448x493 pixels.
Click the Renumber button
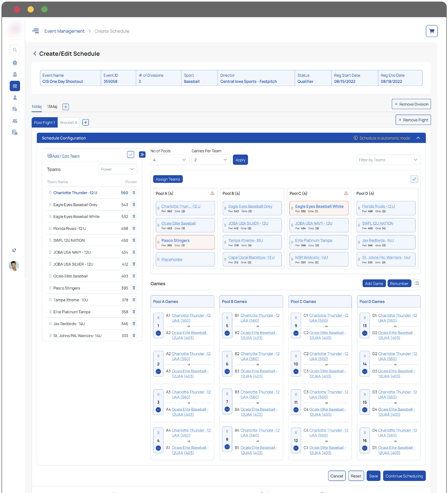[x=399, y=284]
